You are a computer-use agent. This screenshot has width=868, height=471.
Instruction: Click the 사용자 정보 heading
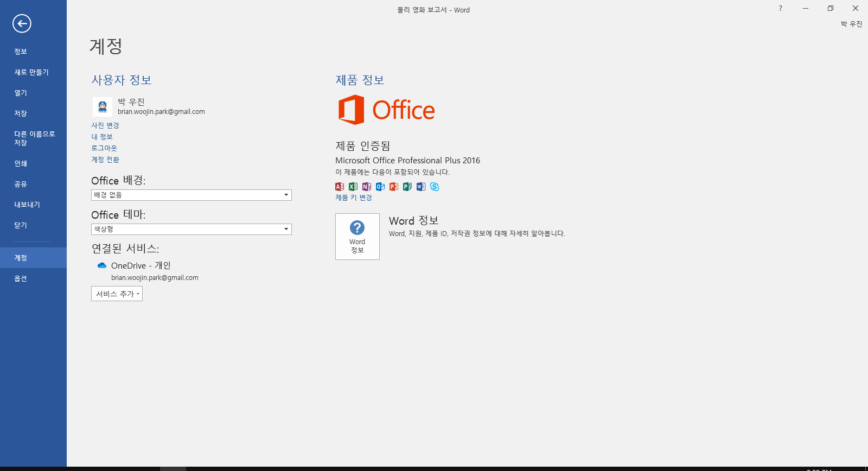pos(122,80)
